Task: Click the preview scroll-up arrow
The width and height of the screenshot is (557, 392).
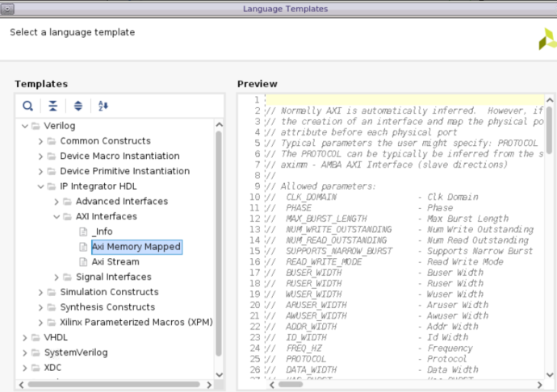Action: click(550, 100)
